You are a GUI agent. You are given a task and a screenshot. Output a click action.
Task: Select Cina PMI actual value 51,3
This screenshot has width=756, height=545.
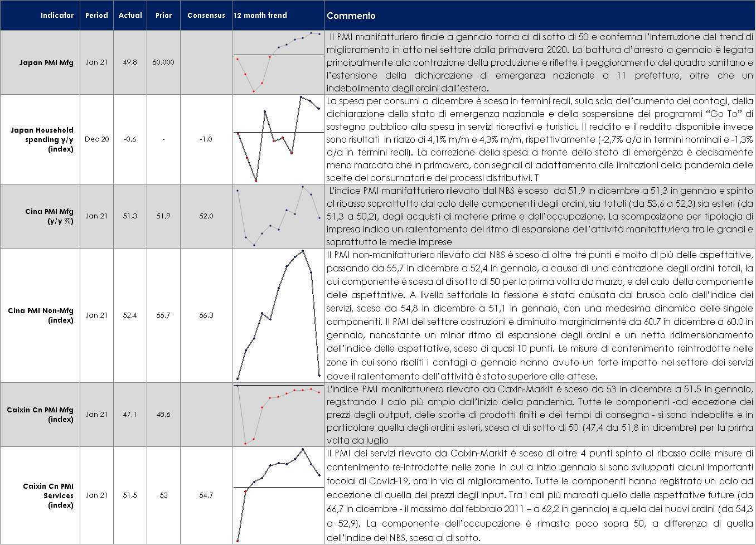[x=130, y=216]
